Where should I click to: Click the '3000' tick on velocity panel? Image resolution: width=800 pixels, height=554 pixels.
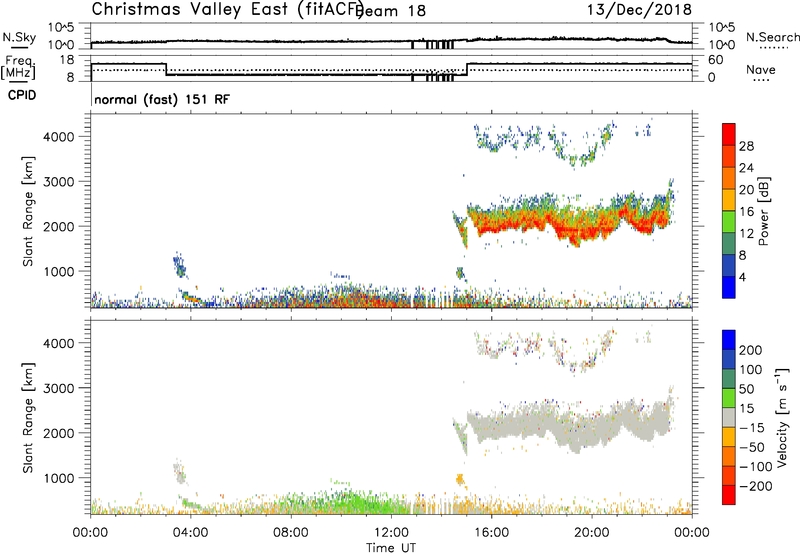coord(59,388)
